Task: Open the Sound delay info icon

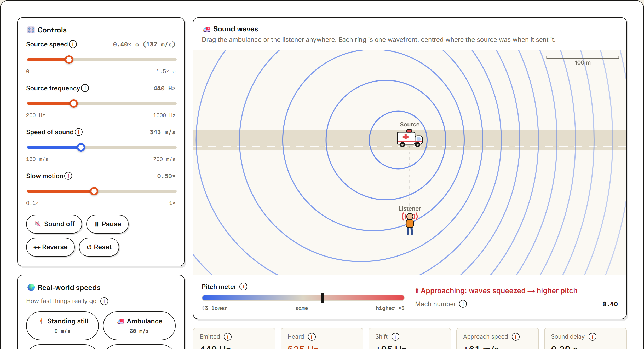Action: click(x=593, y=337)
